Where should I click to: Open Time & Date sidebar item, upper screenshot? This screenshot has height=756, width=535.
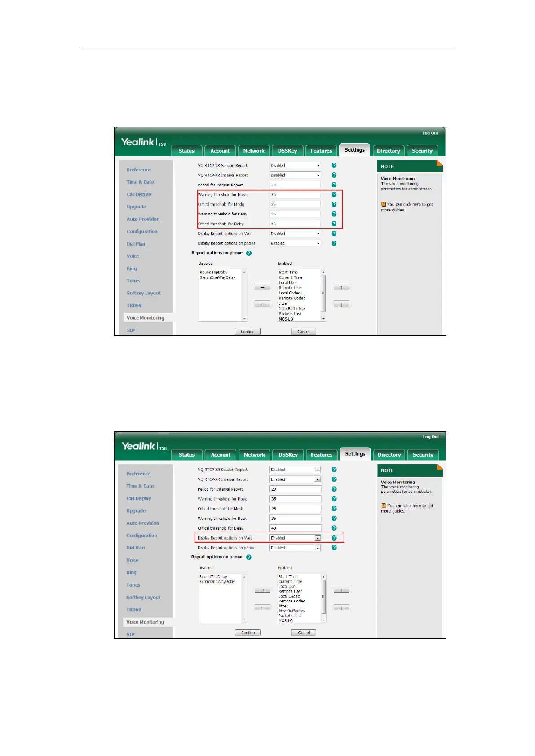pos(140,182)
